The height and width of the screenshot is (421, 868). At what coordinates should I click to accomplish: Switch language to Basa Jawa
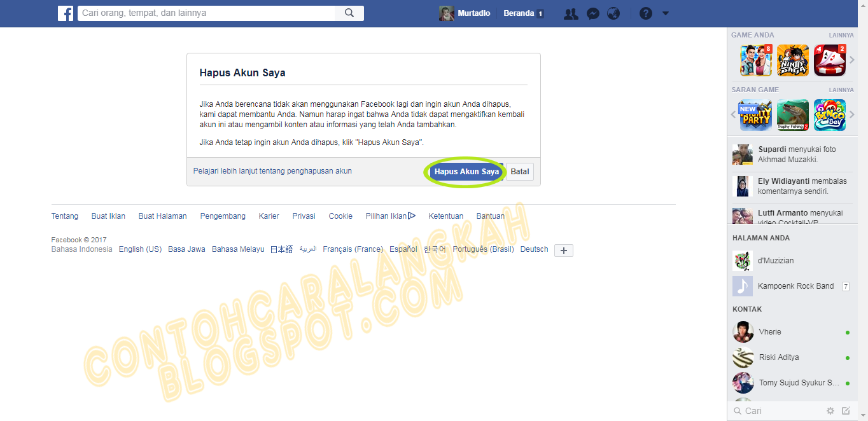tap(186, 249)
